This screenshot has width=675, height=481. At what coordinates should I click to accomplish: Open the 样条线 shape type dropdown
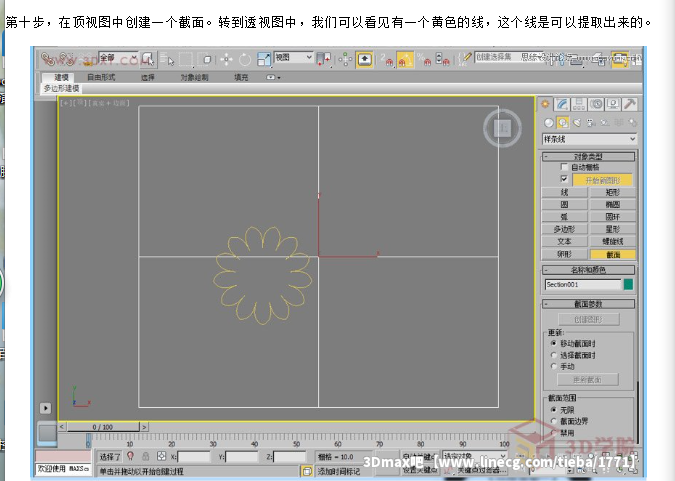[x=589, y=139]
